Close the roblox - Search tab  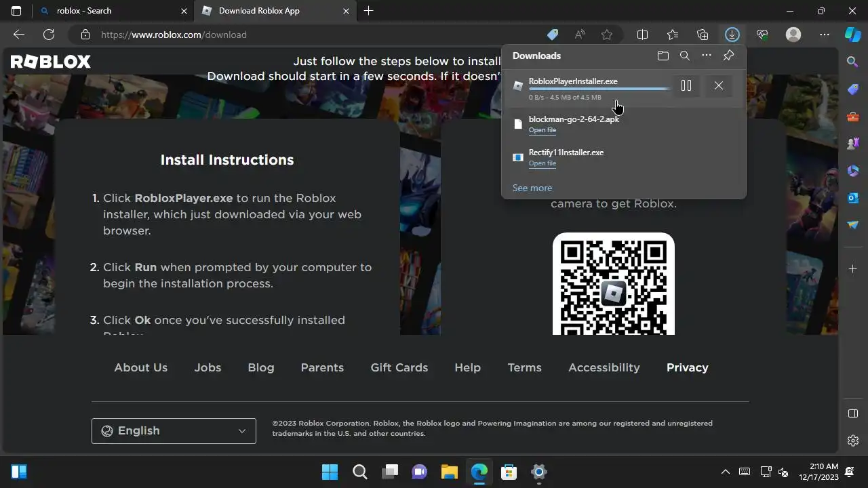click(184, 11)
